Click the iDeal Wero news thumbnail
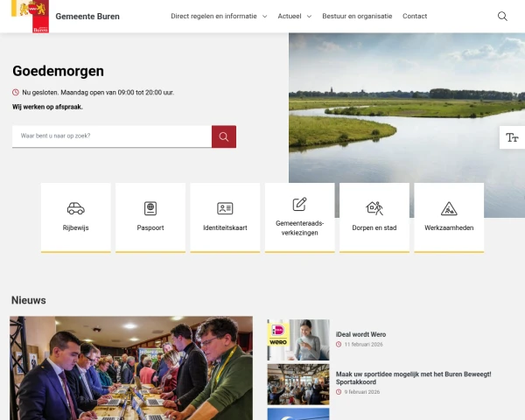The image size is (525, 420). point(298,339)
